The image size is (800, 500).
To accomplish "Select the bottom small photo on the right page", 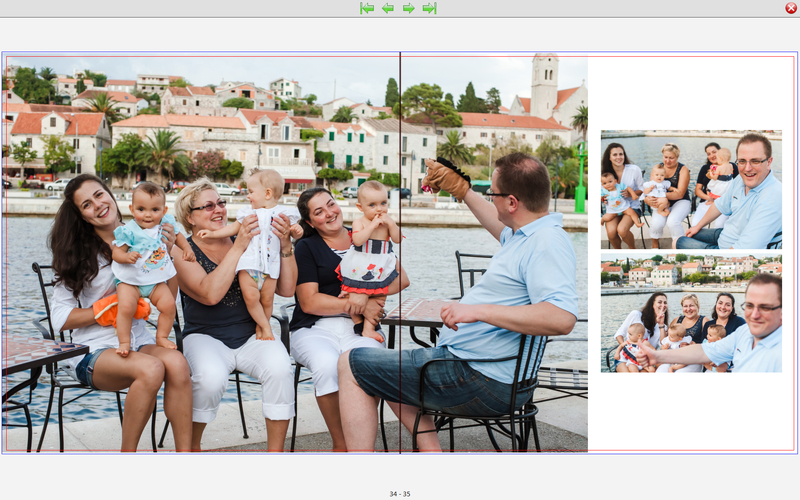I will click(x=691, y=313).
